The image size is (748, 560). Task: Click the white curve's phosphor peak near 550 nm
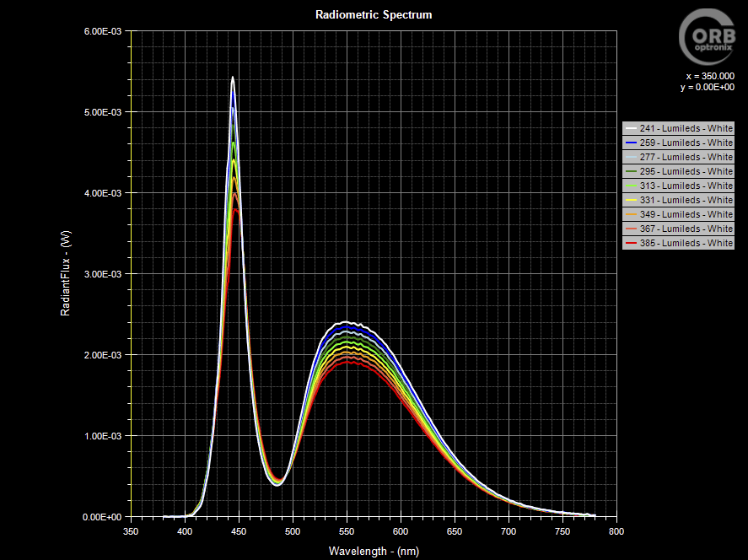[x=347, y=322]
